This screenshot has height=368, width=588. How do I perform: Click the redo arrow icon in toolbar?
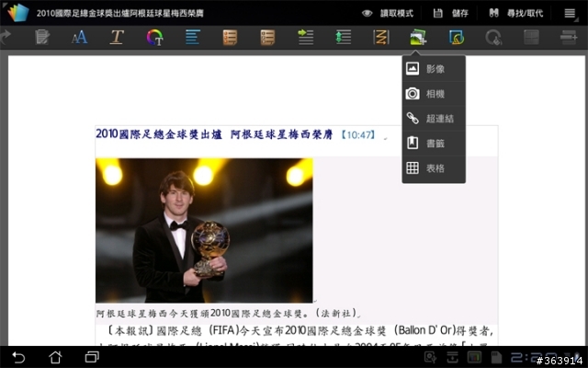point(6,37)
